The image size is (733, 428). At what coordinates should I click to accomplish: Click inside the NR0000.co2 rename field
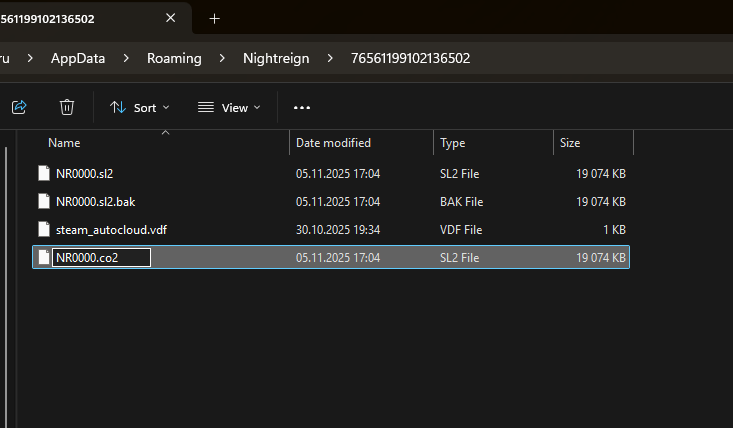pyautogui.click(x=100, y=257)
